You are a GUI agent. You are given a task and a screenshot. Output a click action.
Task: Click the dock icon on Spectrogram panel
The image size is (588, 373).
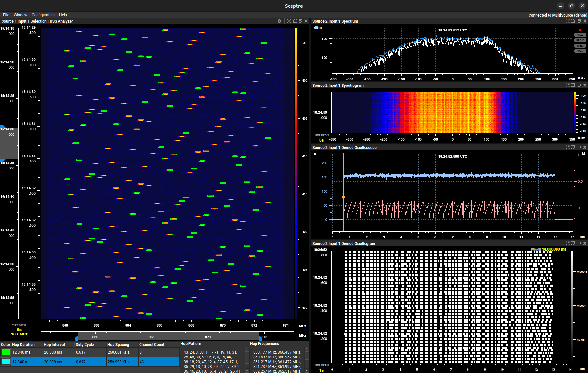(573, 85)
